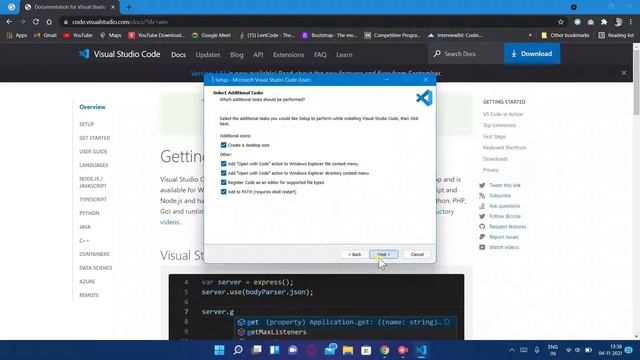
Task: Open the Maps bookmark
Action: click(111, 36)
